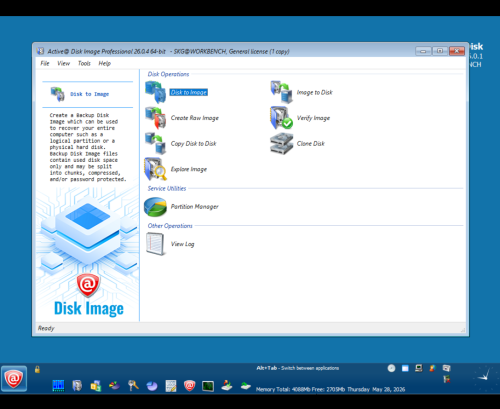Start the Create Raw Image operation
Screen dimensions: 500x409
[x=195, y=118]
